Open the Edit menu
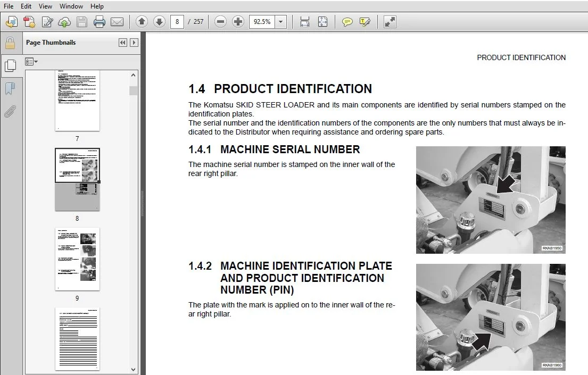Viewport: 588px width, 375px height. (26, 6)
